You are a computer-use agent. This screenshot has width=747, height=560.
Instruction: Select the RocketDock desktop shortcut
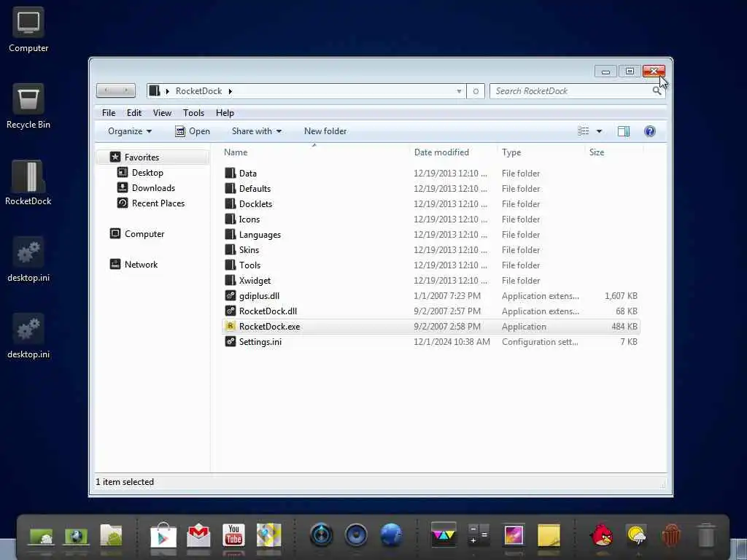coord(28,183)
